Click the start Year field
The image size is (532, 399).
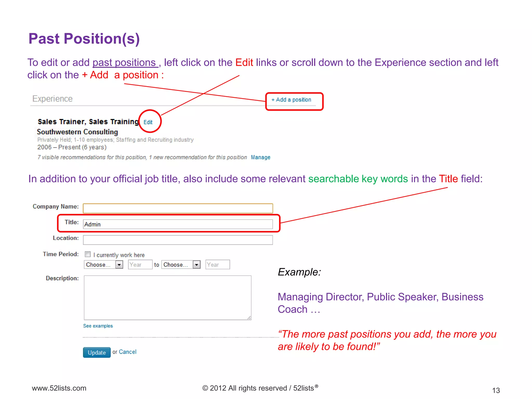pos(140,264)
